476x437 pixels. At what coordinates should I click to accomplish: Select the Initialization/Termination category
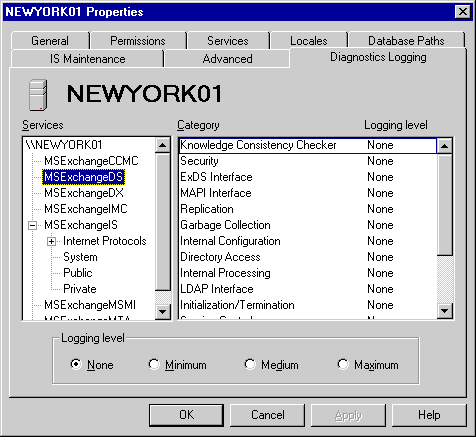point(308,305)
